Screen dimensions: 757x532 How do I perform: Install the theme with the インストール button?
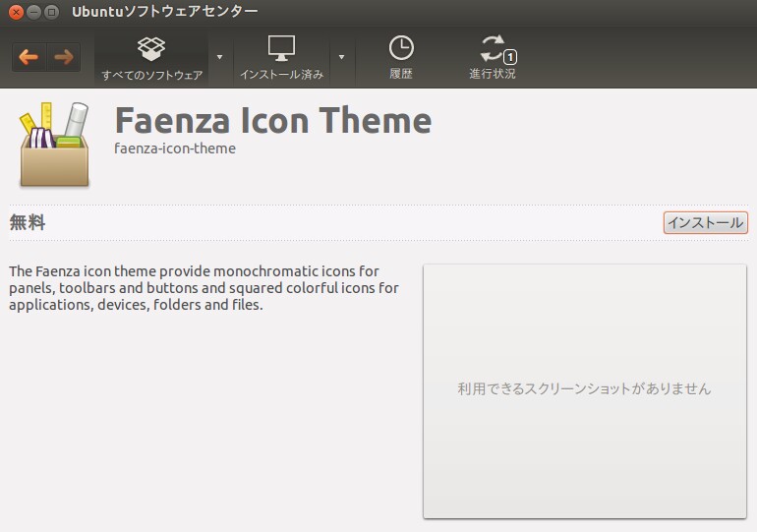click(x=705, y=222)
